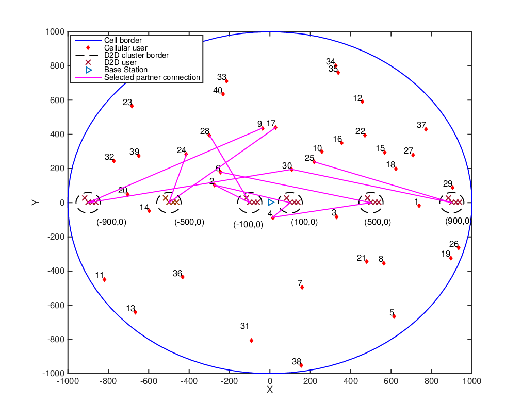Viewport: 522px width, 420px height.
Task: Select the number label "26" of a cellular user
Action: click(x=454, y=244)
